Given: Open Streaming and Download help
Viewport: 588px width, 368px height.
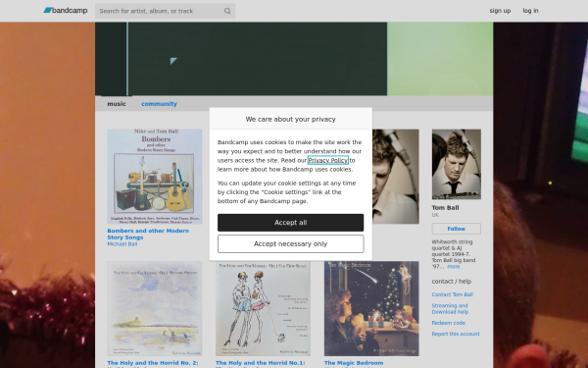Looking at the screenshot, I should [x=450, y=309].
